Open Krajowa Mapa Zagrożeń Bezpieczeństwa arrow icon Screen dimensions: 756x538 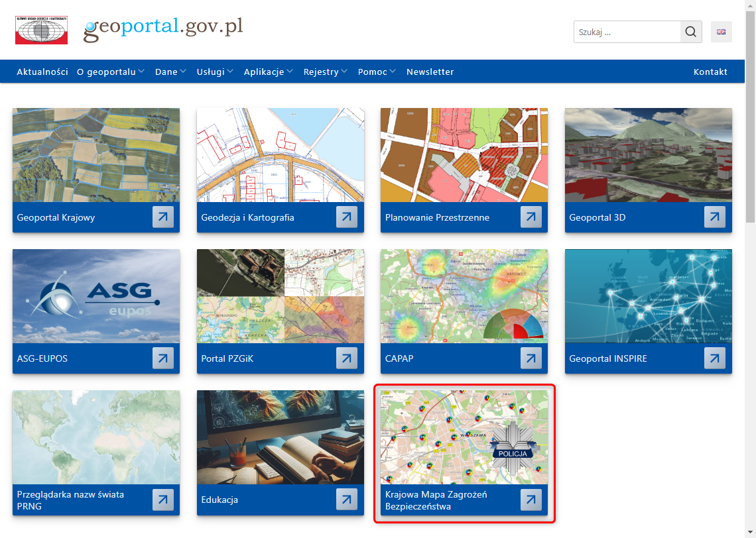[531, 500]
